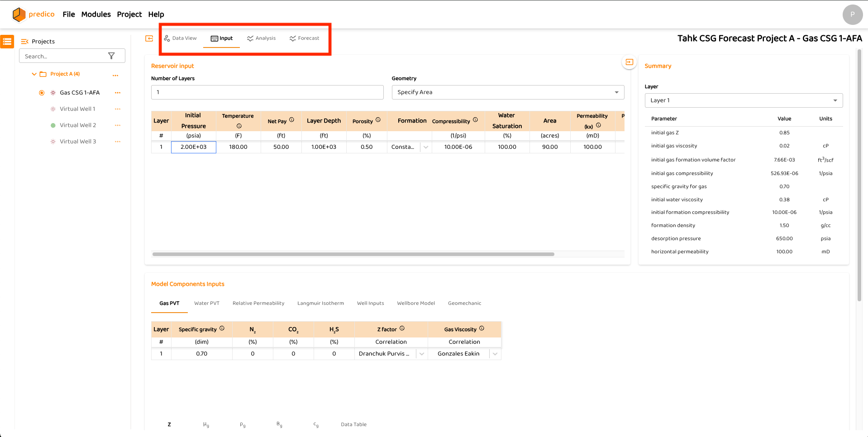Click the Number of Layers input field
Viewport: 868px width, 437px height.
point(267,92)
